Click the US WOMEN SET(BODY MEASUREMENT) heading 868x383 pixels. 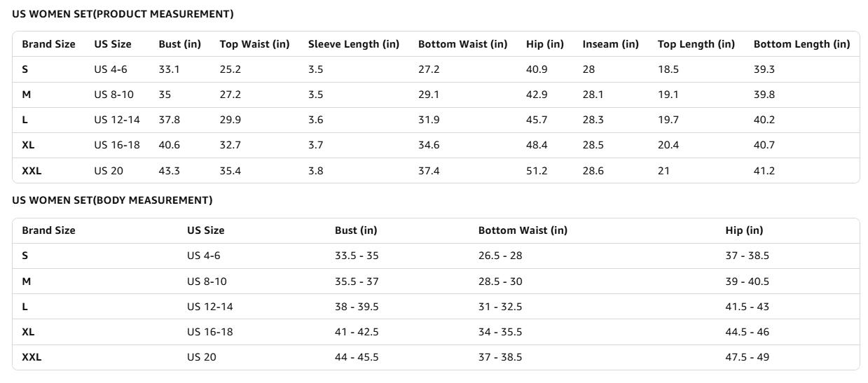tap(112, 200)
